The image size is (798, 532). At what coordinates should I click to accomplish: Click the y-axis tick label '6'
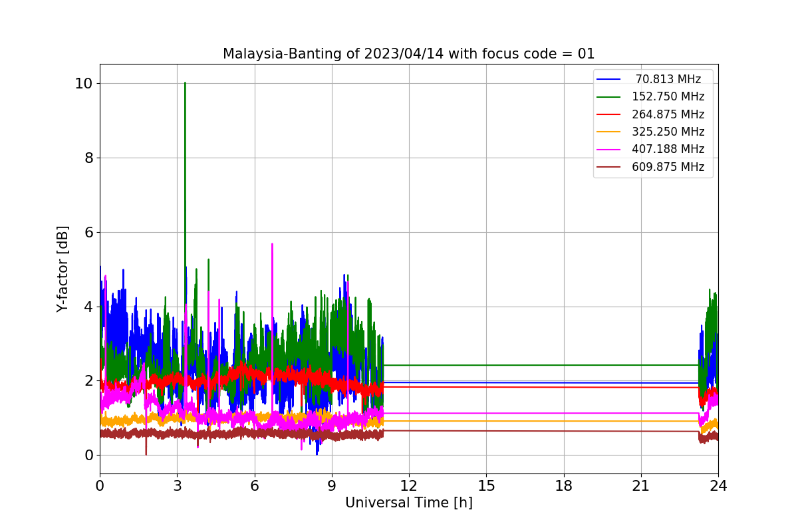(89, 233)
